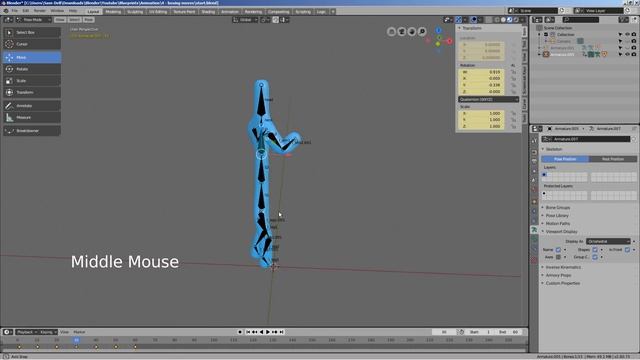This screenshot has width=640, height=360.
Task: Toggle the selected armature row's visibility eye
Action: (x=627, y=54)
